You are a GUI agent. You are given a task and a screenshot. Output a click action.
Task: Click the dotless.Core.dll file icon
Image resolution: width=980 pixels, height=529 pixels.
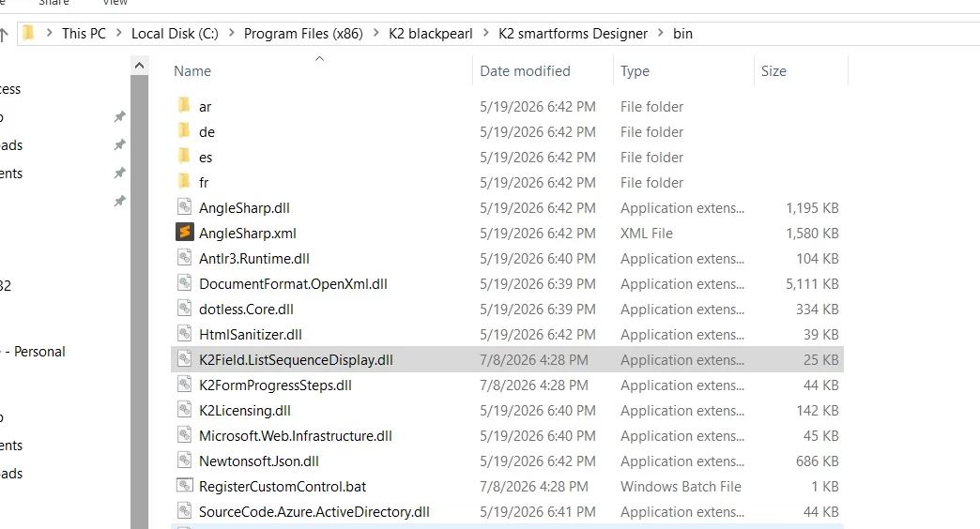(x=184, y=308)
